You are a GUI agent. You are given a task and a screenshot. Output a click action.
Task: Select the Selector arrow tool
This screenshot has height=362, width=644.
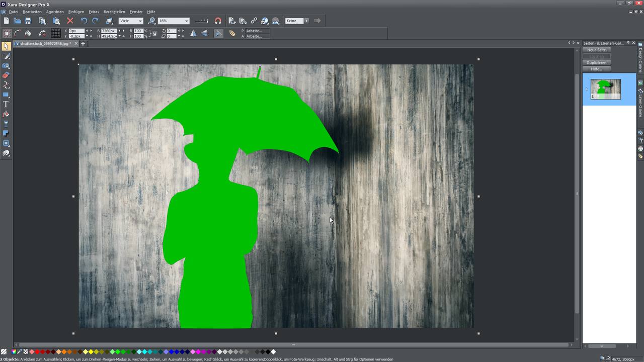6,46
